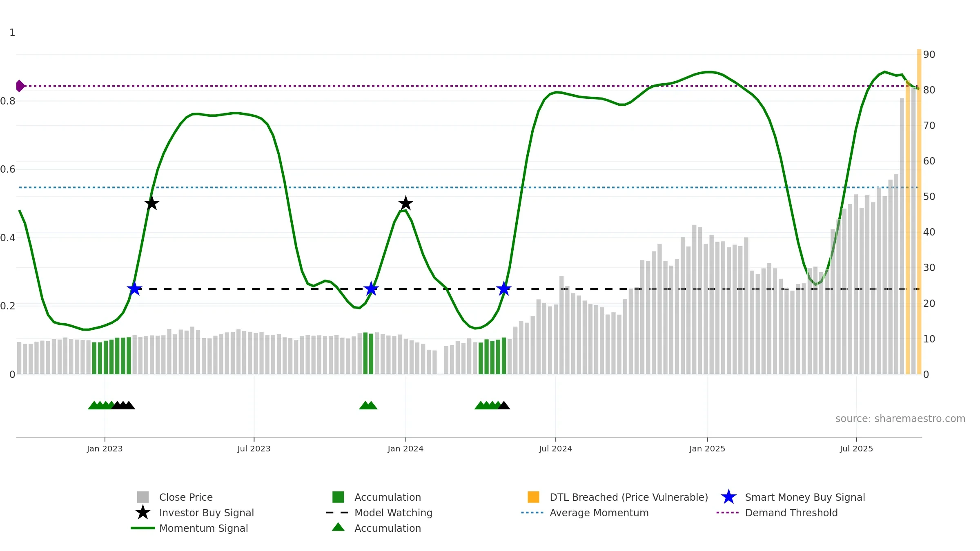Click the 0.8 value on left axis
Viewport: 980px width, 551px height.
[8, 101]
